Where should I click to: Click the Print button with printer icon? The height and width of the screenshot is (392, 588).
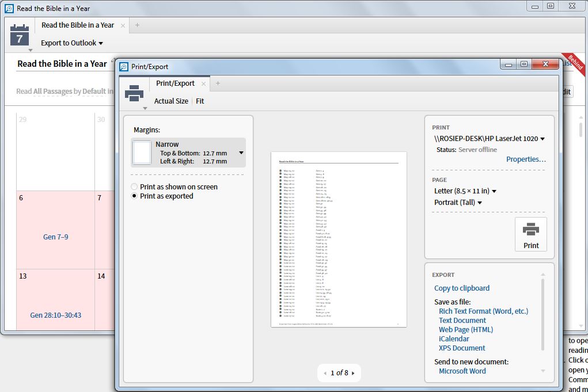coord(530,234)
